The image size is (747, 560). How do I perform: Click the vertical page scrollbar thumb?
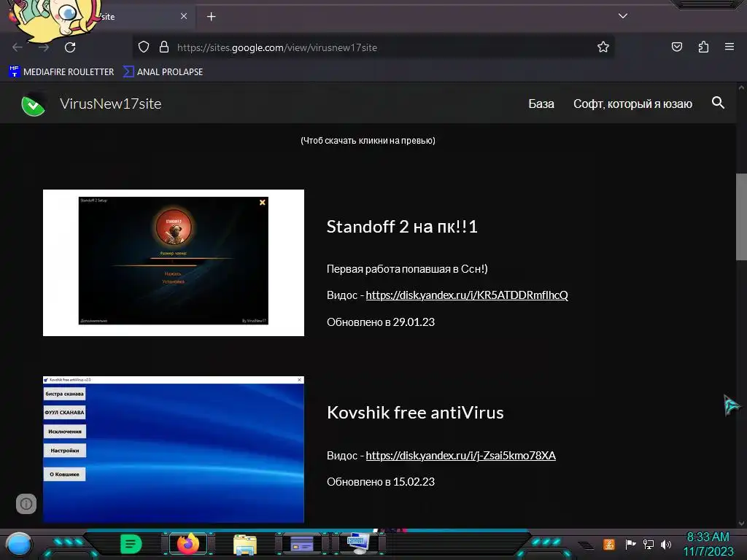741,217
